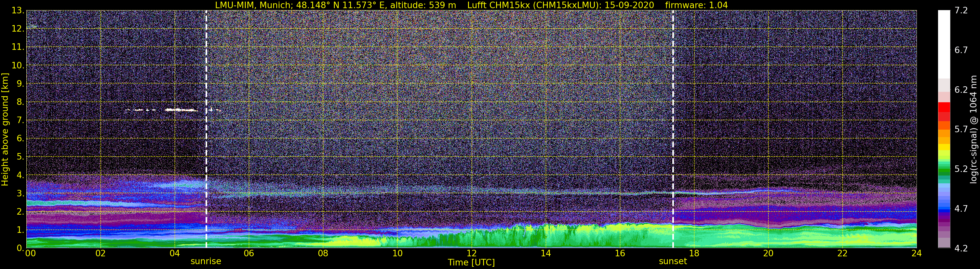Click the time tick label '06'
980x269 pixels.
[249, 253]
